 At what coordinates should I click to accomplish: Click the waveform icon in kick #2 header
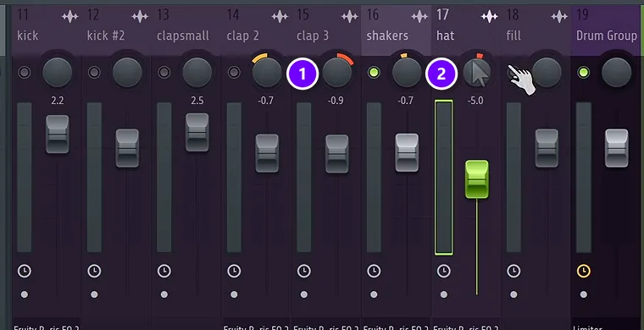coord(140,17)
